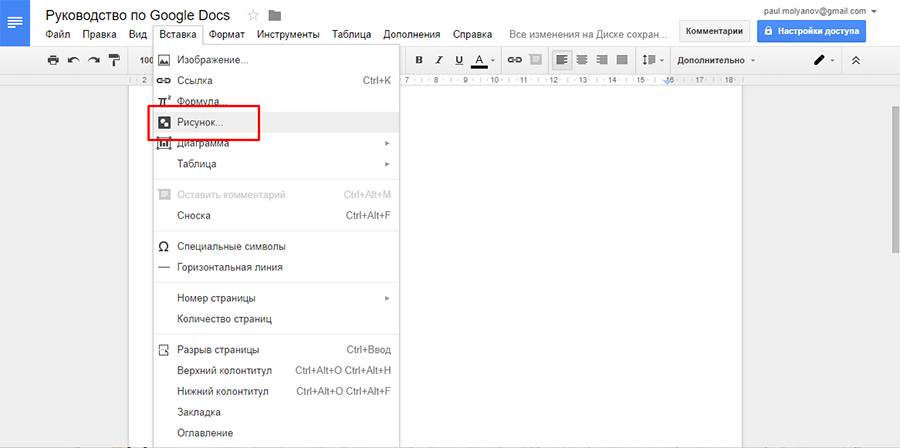Expand the Диаграмма submenu
This screenshot has width=900, height=448.
point(276,143)
